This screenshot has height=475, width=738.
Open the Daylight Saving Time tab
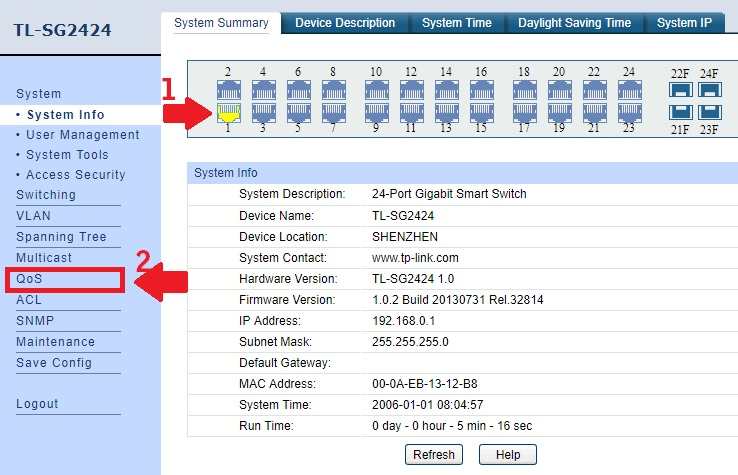click(x=574, y=23)
